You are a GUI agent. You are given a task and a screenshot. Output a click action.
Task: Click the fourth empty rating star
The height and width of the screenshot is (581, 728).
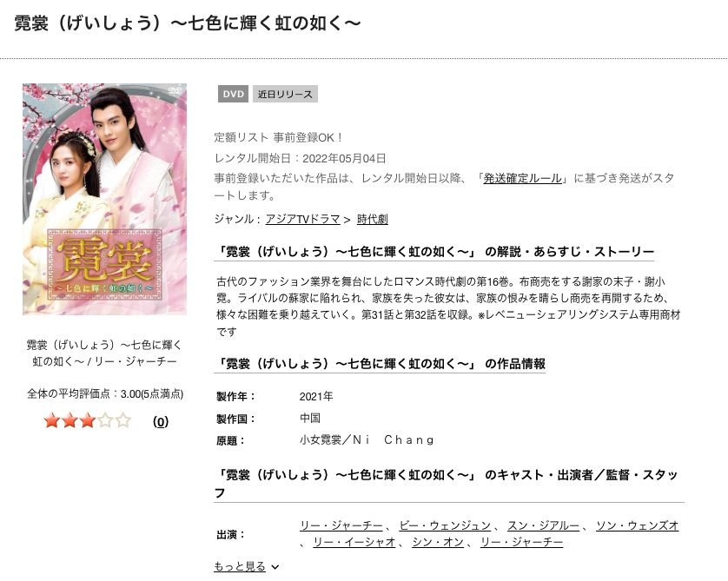[105, 421]
